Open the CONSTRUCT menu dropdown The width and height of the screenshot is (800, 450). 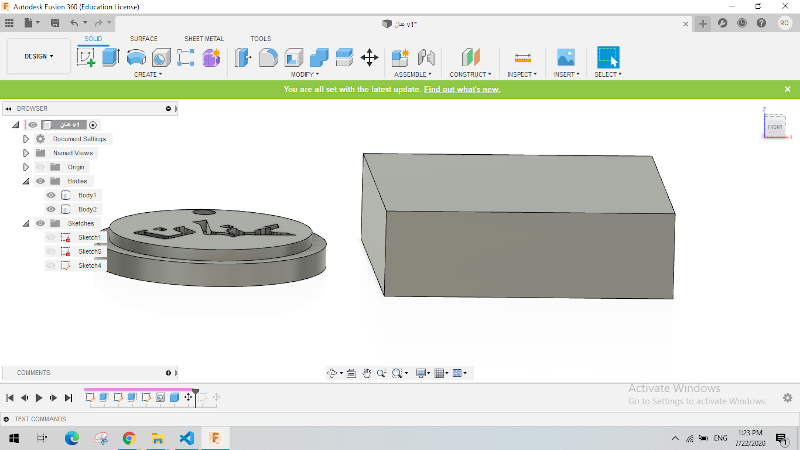470,74
